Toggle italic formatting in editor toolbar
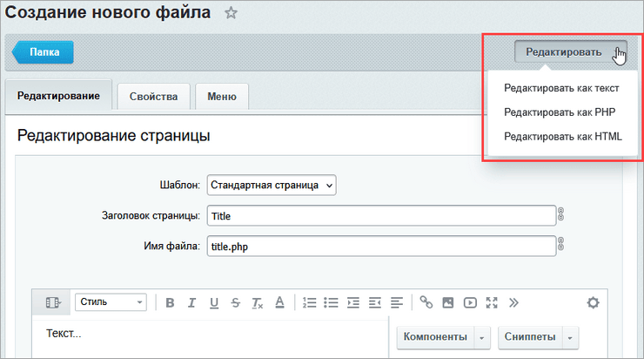 coord(191,303)
